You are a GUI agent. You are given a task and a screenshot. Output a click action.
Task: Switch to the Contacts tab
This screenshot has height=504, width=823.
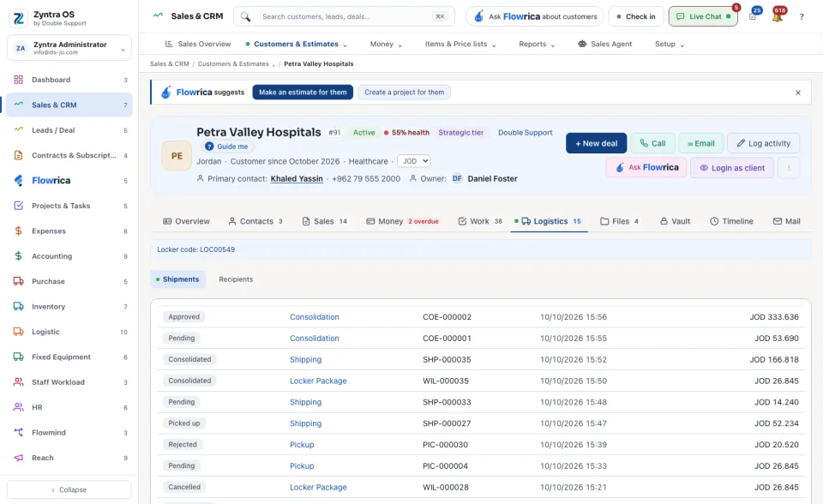coord(255,221)
